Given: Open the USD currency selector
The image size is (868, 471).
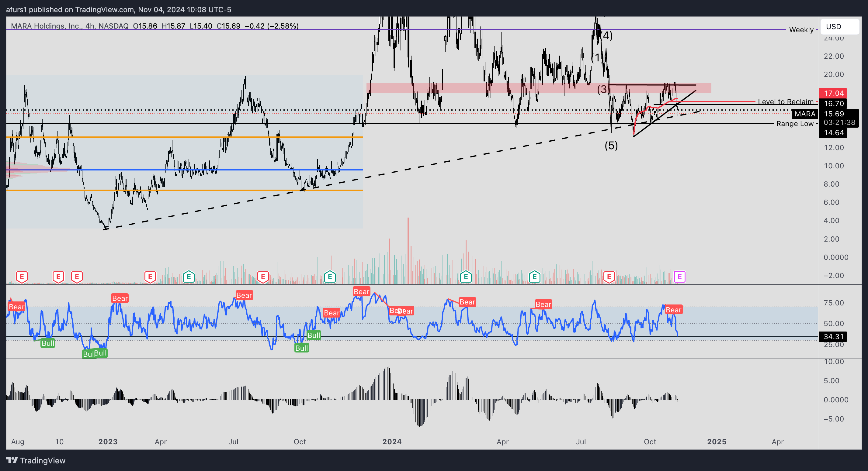Looking at the screenshot, I should click(839, 27).
